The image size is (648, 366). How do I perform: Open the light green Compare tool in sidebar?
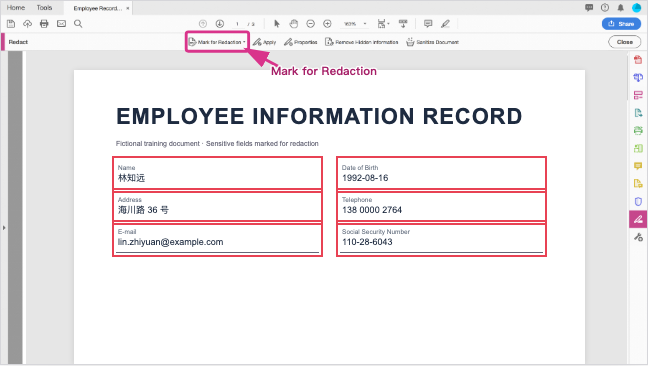[638, 148]
